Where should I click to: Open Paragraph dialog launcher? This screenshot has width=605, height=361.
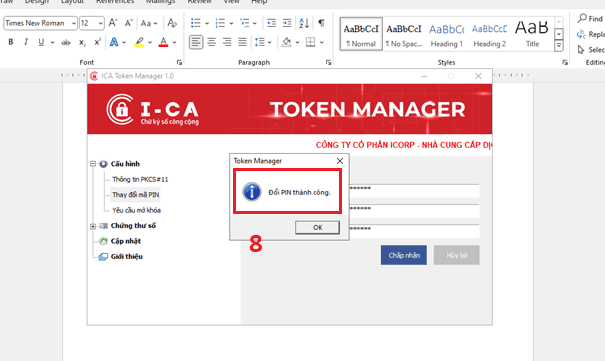(328, 62)
